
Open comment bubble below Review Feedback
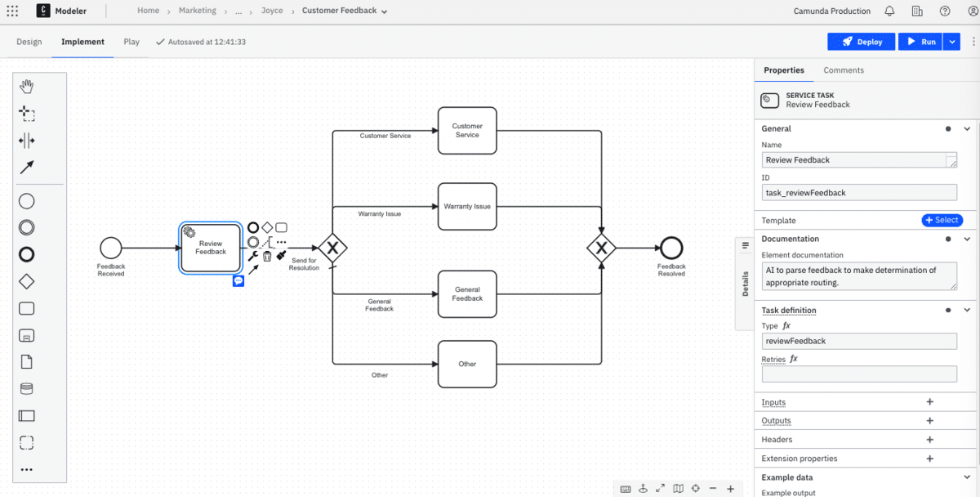point(238,280)
